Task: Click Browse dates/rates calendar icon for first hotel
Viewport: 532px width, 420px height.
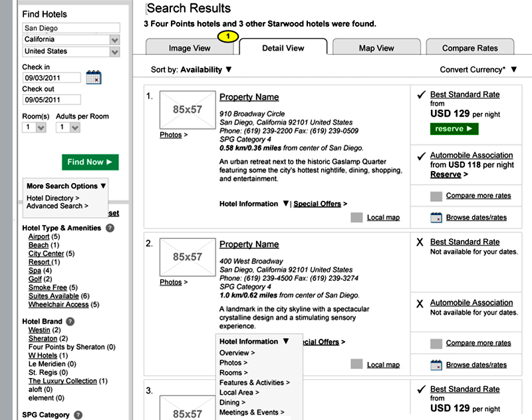Action: coord(436,217)
